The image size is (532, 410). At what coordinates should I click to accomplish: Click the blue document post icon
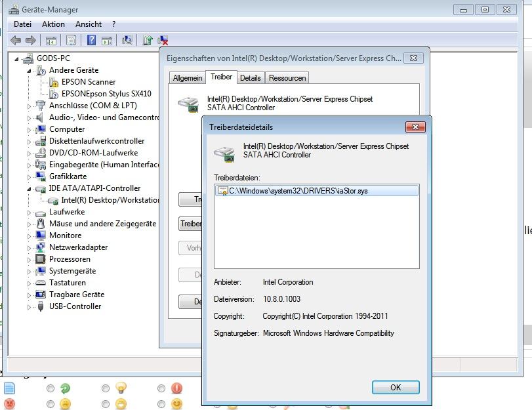click(9, 388)
